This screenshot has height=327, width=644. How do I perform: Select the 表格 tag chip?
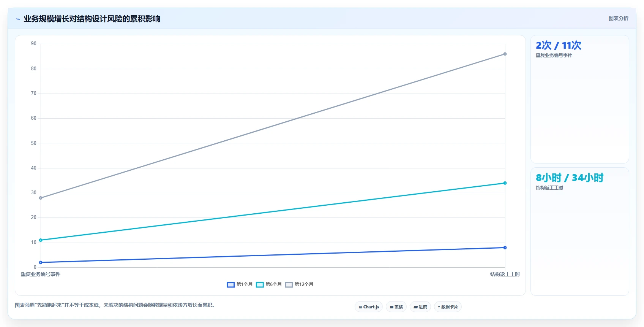[396, 307]
